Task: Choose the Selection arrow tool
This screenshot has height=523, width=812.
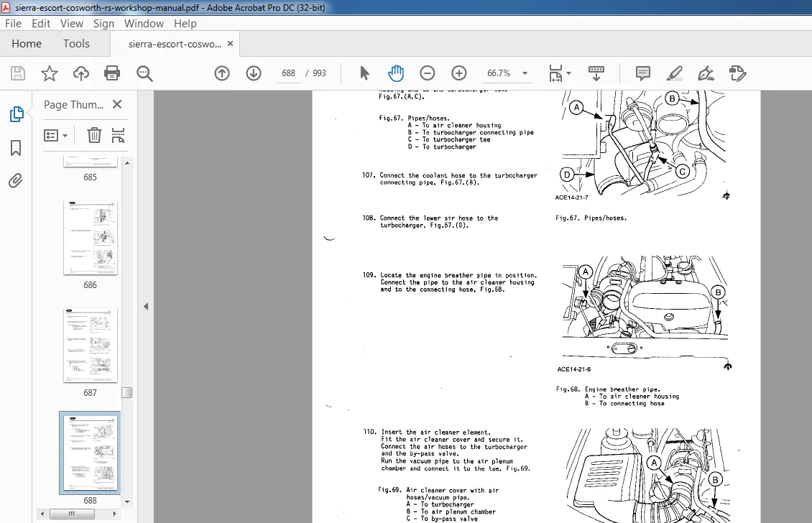Action: tap(364, 73)
